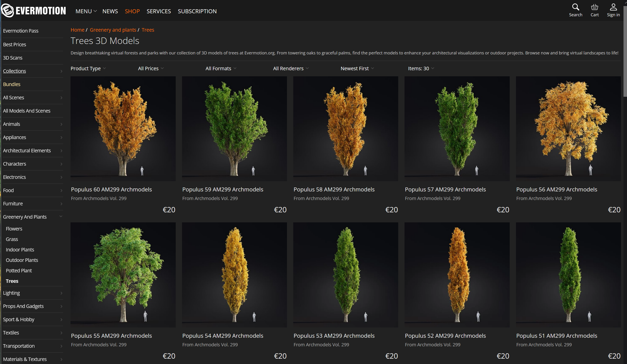Open 3D Scans in sidebar
This screenshot has height=364, width=627.
point(13,58)
